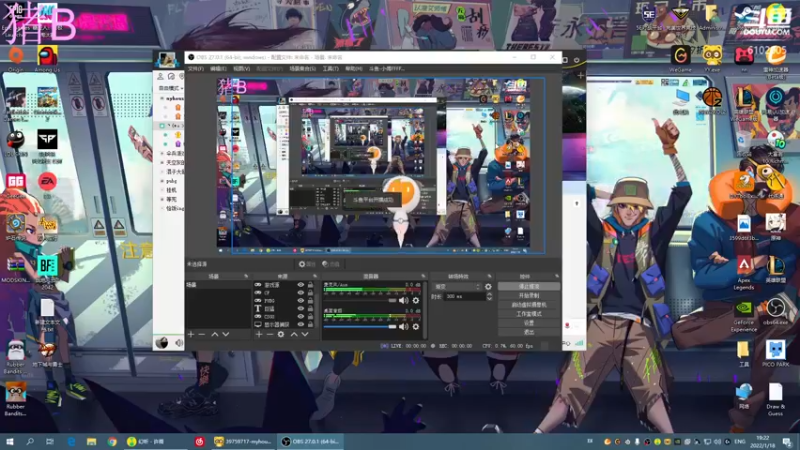Click the Chrome icon in the taskbar
Viewport: 800px width, 450px height.
tap(112, 441)
